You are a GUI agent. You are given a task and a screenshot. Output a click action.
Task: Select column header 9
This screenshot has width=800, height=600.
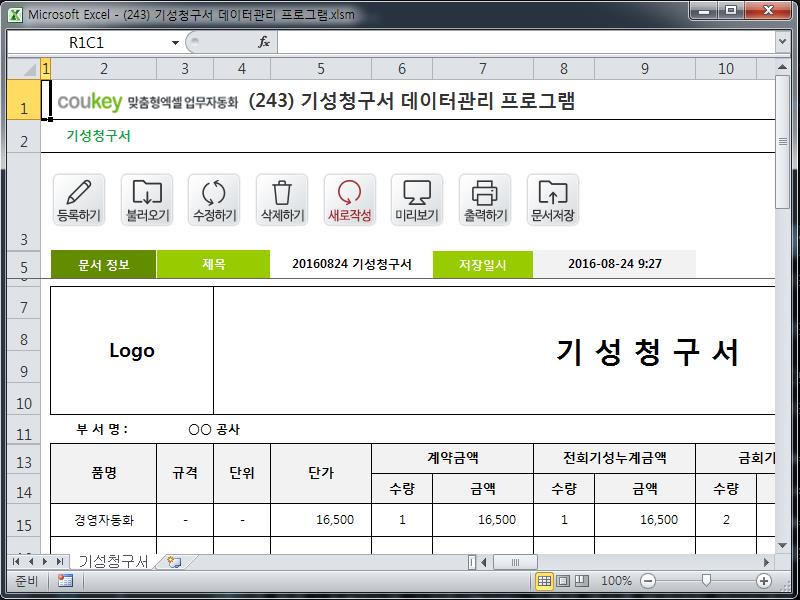(x=645, y=69)
